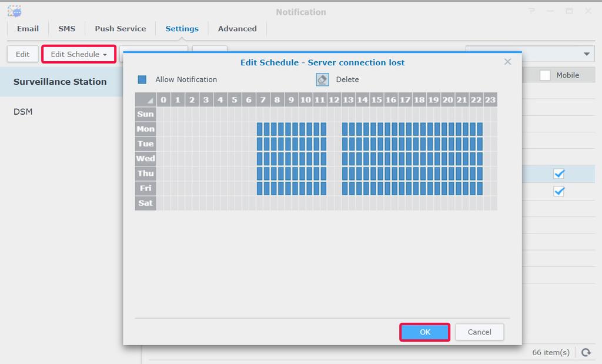602x364 pixels.
Task: Select the Tue row header
Action: (x=146, y=143)
